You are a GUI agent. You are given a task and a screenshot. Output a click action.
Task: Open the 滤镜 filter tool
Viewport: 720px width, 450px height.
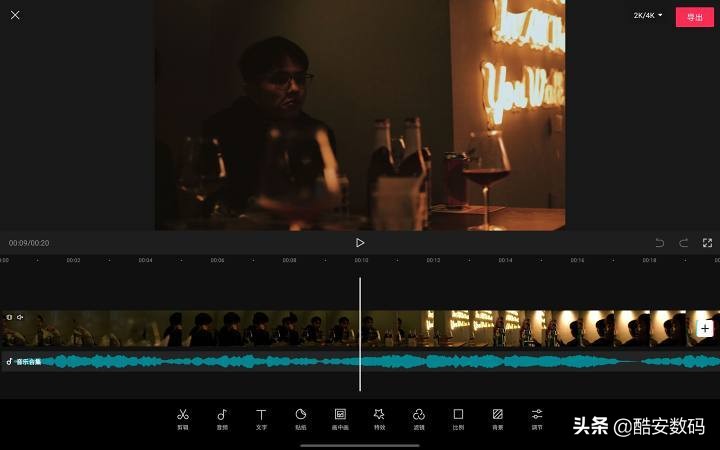419,417
